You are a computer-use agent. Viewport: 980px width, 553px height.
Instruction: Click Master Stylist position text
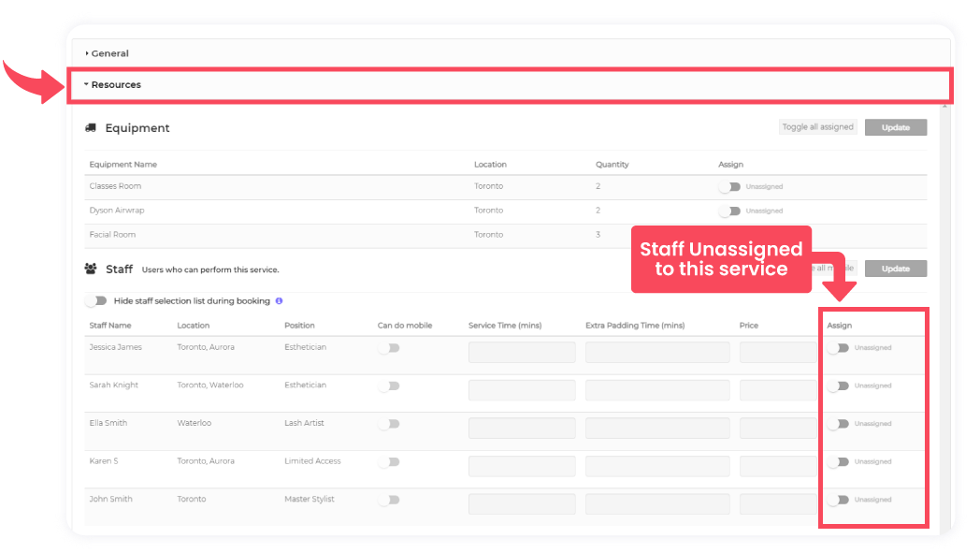310,500
